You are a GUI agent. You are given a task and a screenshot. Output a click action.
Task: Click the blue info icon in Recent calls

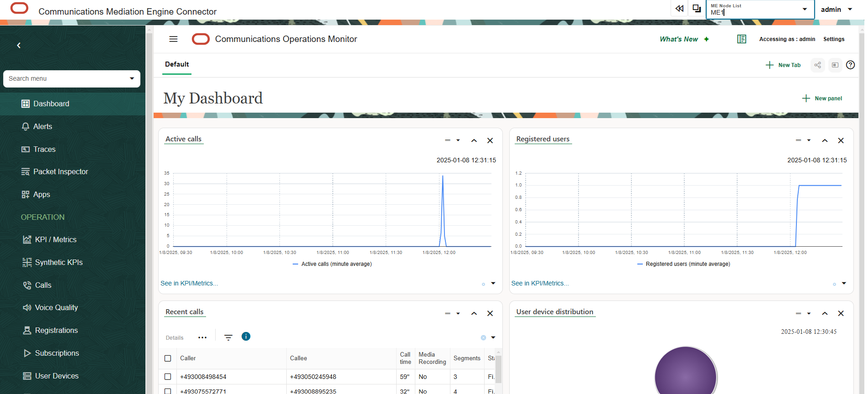(246, 337)
